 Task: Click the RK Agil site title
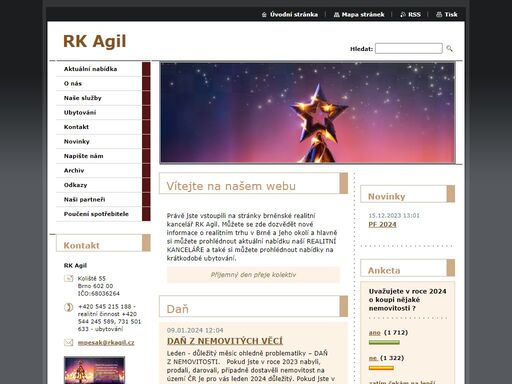(x=95, y=41)
